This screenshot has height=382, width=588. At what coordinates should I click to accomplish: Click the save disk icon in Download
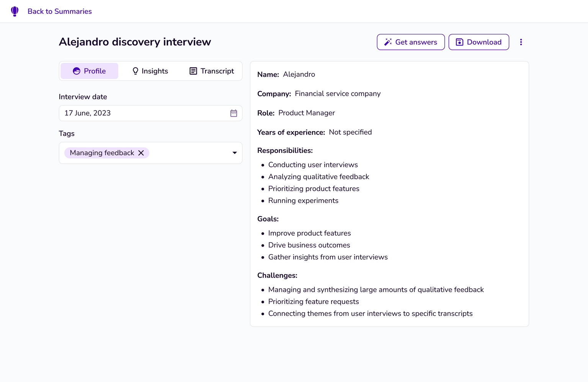(459, 42)
